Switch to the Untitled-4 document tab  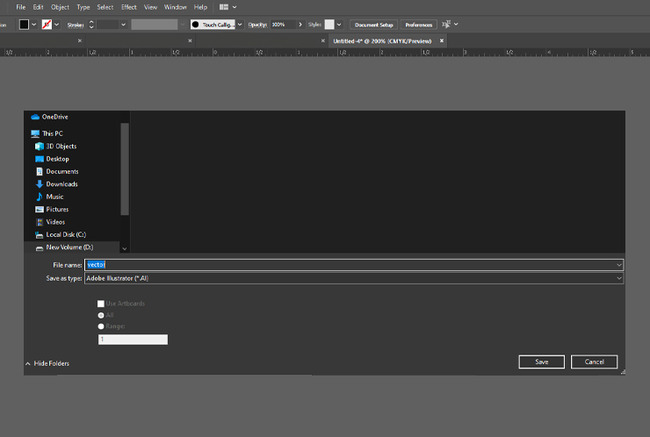tap(382, 41)
